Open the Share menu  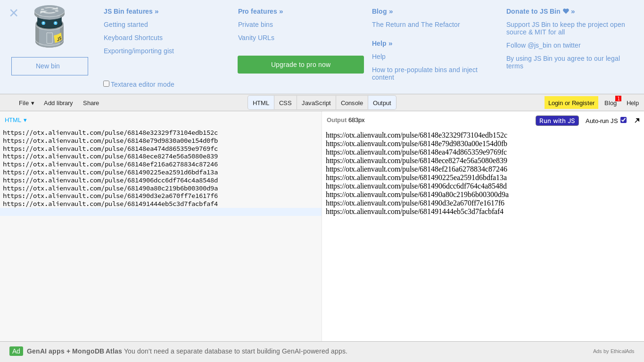[x=91, y=103]
